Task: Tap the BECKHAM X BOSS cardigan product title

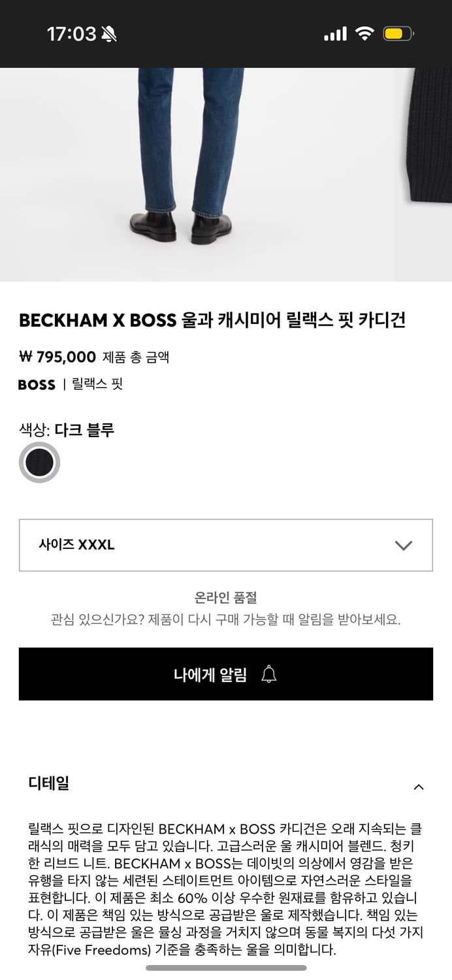Action: (x=214, y=320)
